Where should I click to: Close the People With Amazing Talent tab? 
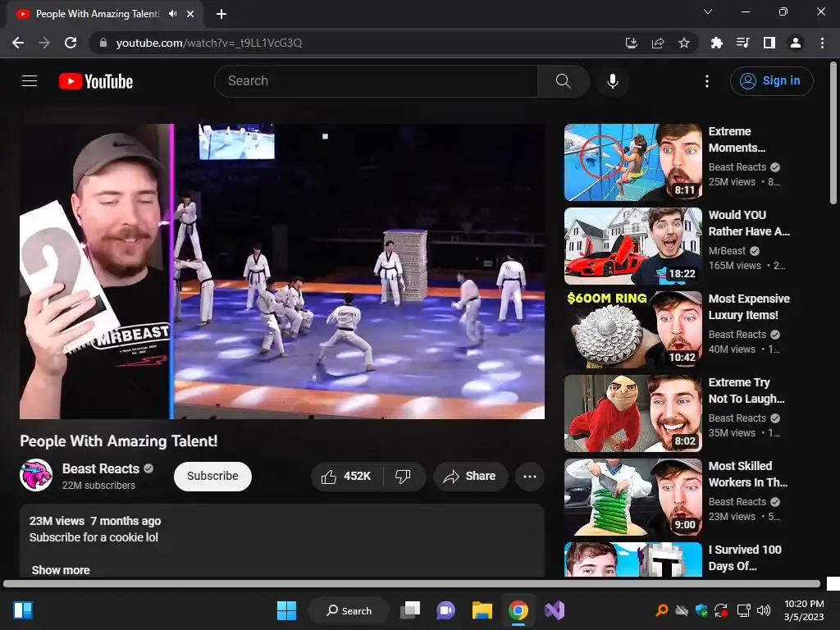point(190,14)
